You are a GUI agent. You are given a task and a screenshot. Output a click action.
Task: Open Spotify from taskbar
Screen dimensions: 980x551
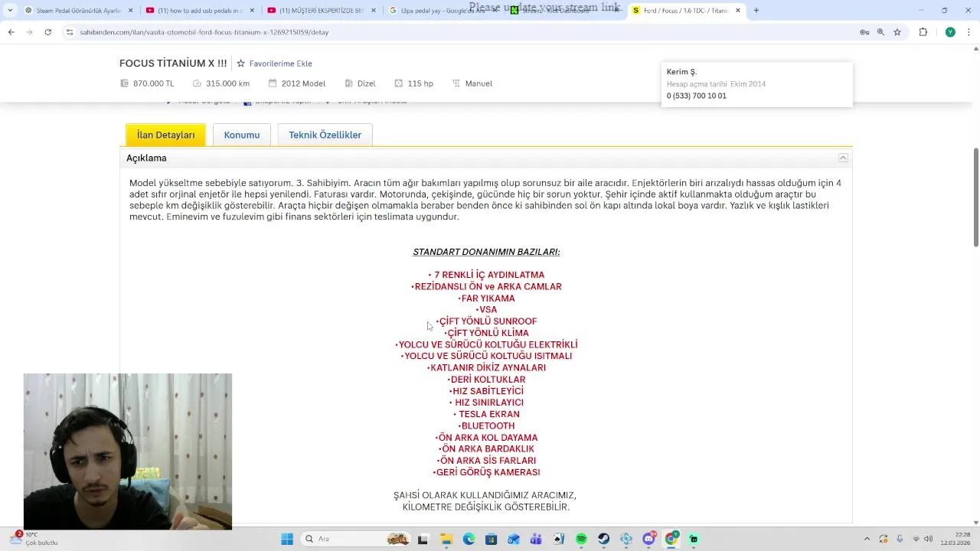(x=581, y=539)
